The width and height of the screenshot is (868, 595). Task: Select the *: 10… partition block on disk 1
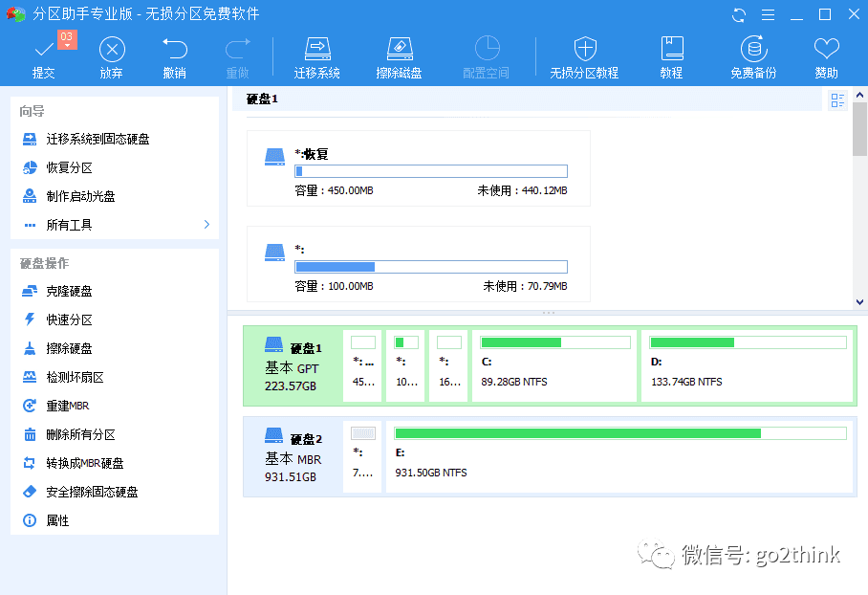point(405,365)
